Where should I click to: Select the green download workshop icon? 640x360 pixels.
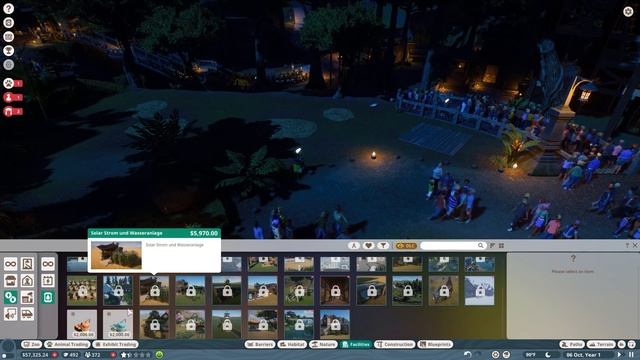48,297
